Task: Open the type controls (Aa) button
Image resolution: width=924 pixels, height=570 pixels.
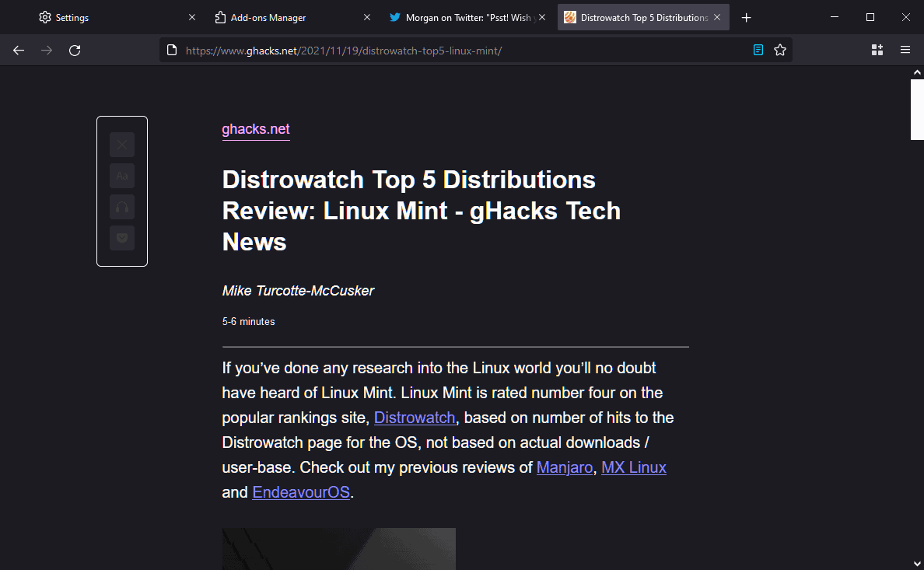Action: [122, 176]
